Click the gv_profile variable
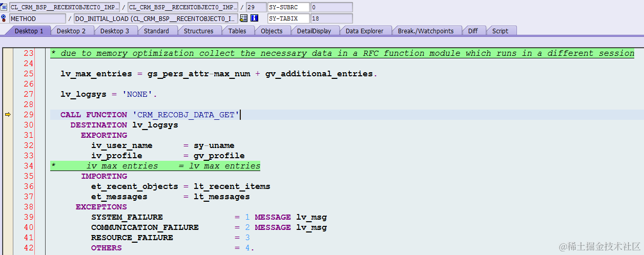The image size is (644, 255). pos(219,156)
